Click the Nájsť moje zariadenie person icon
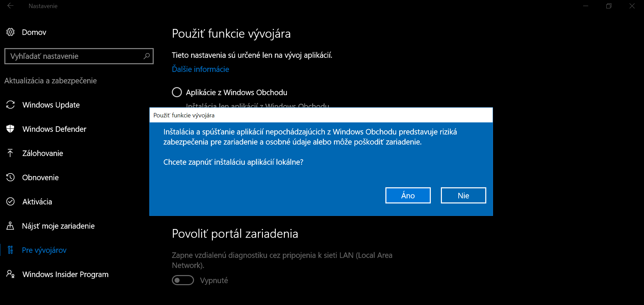Viewport: 644px width, 305px height. [x=10, y=226]
